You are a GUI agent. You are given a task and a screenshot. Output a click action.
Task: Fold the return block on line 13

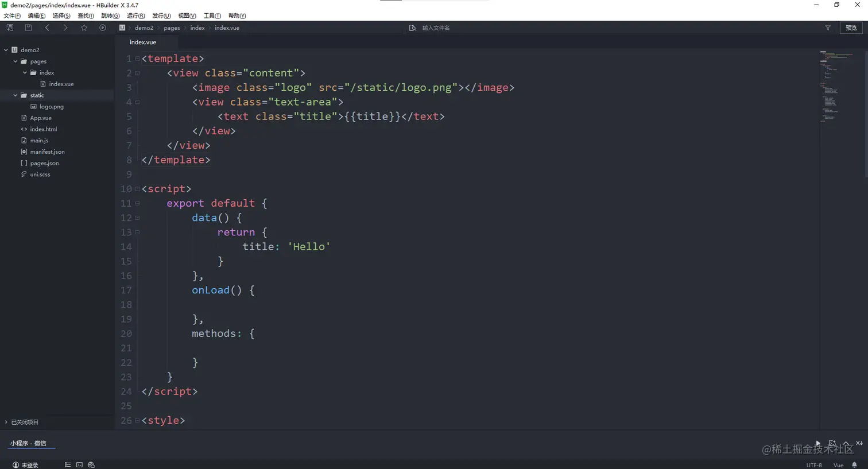[x=137, y=232]
